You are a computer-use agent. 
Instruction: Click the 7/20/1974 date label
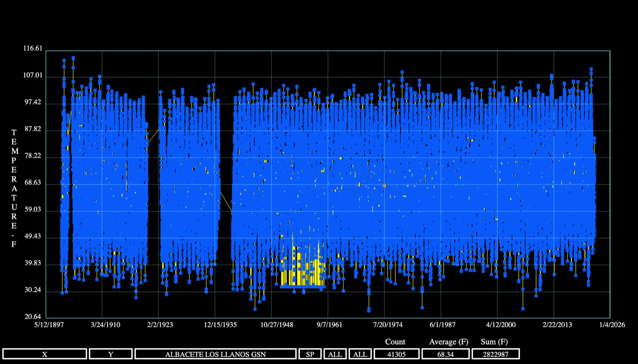point(388,325)
